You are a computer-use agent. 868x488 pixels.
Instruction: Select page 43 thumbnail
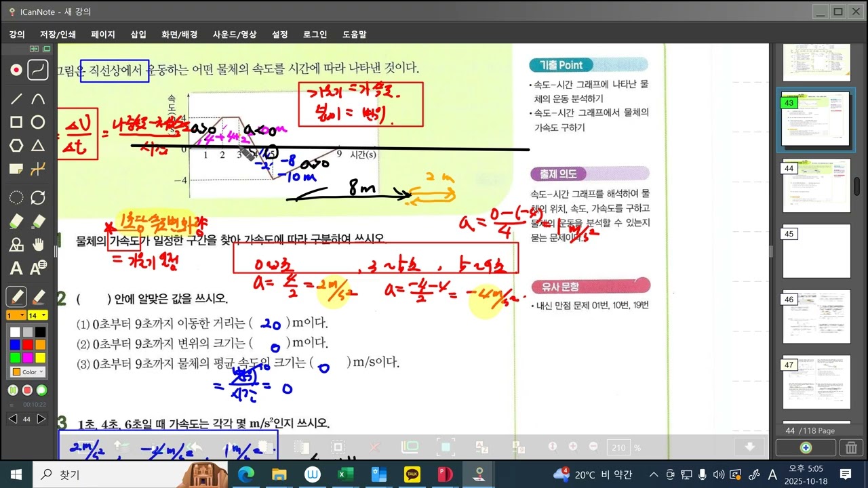[x=816, y=120]
